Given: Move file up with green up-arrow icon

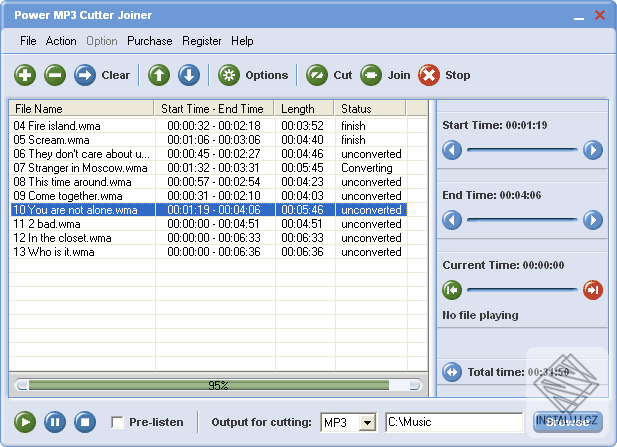Looking at the screenshot, I should pyautogui.click(x=159, y=75).
